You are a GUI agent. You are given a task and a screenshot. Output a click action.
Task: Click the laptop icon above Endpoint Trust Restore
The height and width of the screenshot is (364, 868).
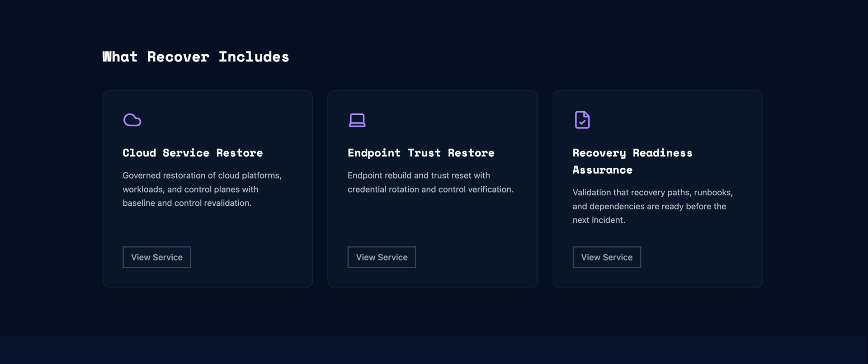pyautogui.click(x=357, y=120)
